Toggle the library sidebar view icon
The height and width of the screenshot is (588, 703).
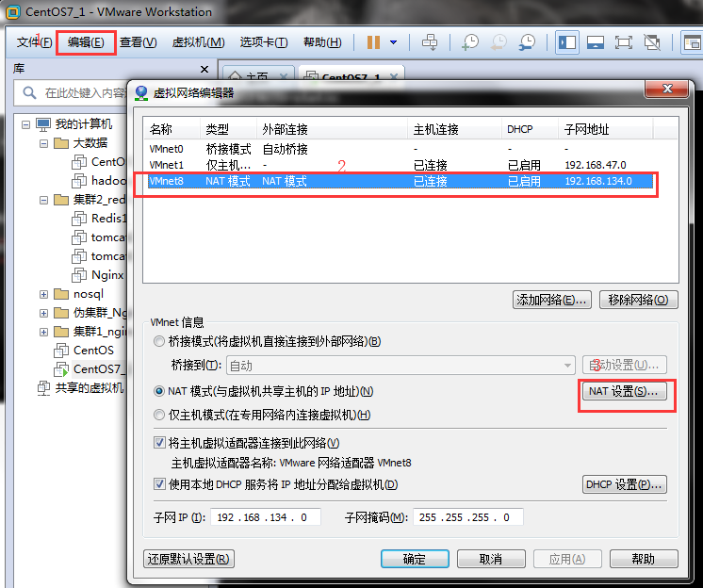(x=566, y=42)
